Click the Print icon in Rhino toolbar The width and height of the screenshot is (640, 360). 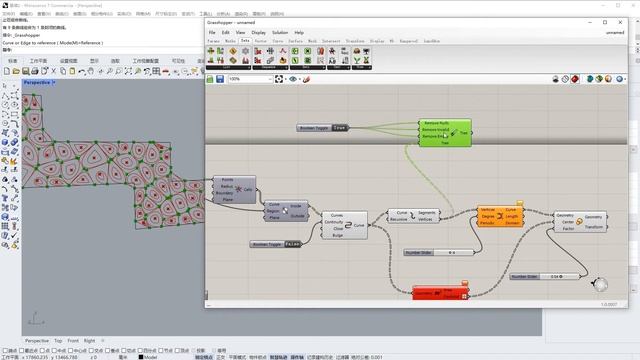[x=35, y=71]
